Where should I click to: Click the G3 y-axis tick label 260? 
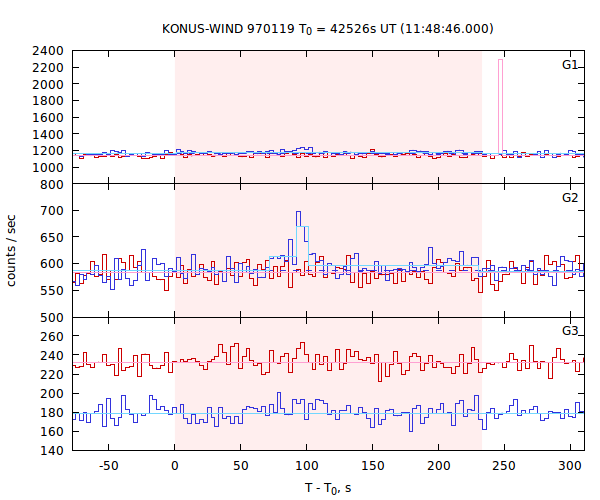point(52,336)
